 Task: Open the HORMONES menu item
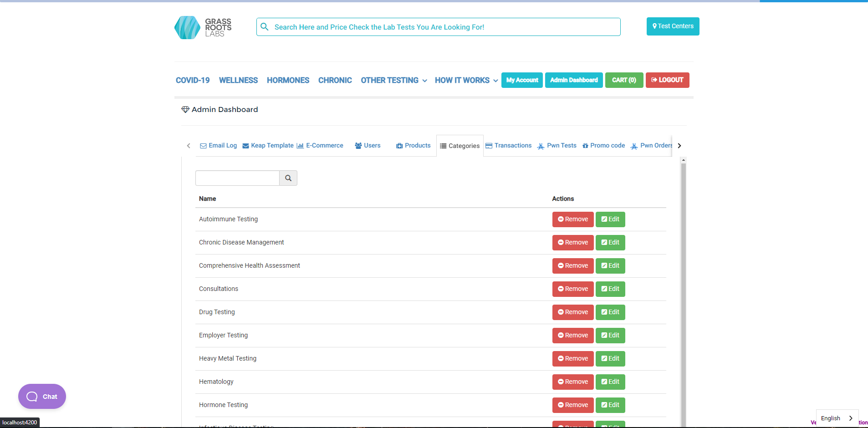pyautogui.click(x=288, y=80)
